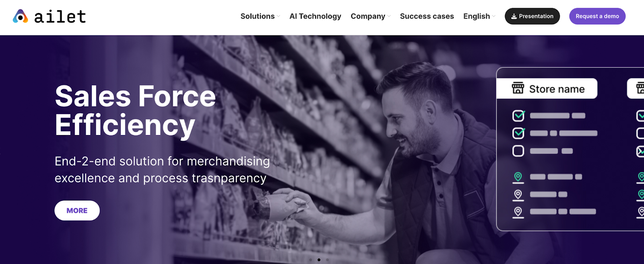The height and width of the screenshot is (264, 644).
Task: Click the partially visible second store icon
Action: [x=640, y=88]
